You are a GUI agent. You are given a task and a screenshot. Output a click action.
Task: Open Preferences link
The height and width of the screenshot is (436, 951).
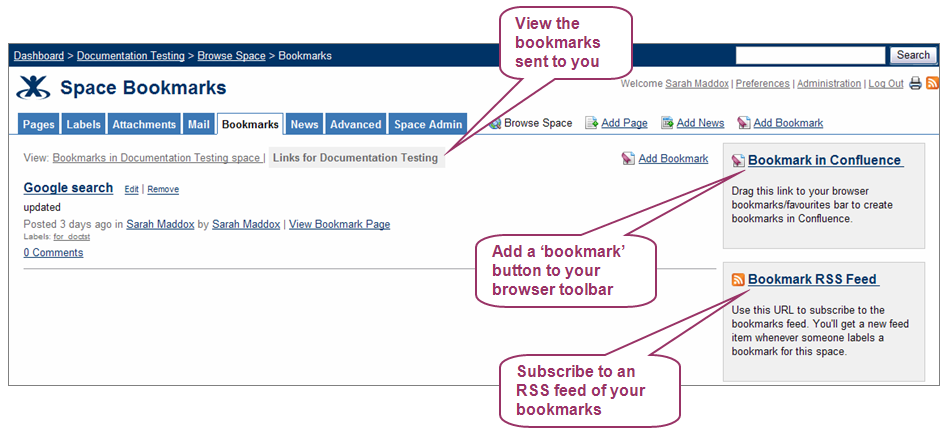click(762, 84)
